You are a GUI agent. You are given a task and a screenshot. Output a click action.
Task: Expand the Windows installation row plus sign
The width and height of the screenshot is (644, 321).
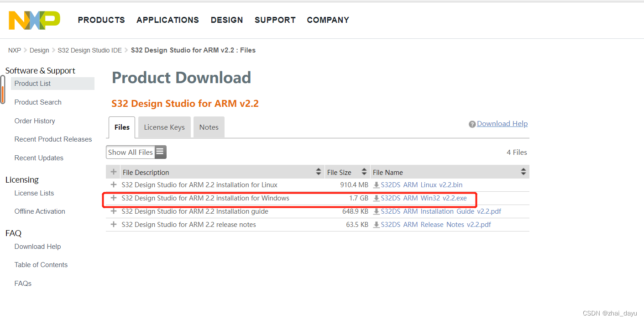point(114,198)
